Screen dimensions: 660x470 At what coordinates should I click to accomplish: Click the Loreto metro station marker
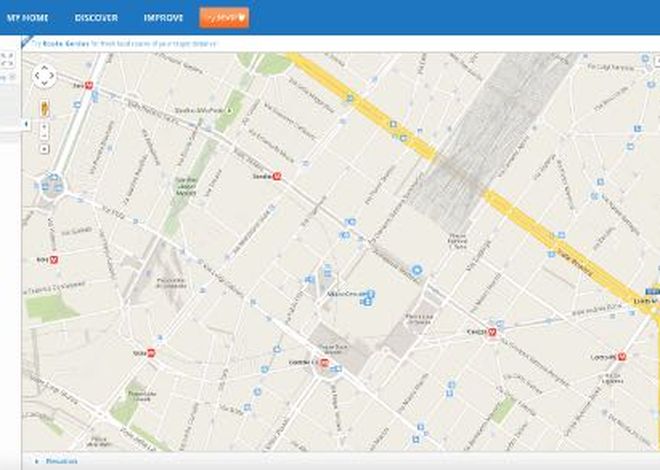[622, 357]
